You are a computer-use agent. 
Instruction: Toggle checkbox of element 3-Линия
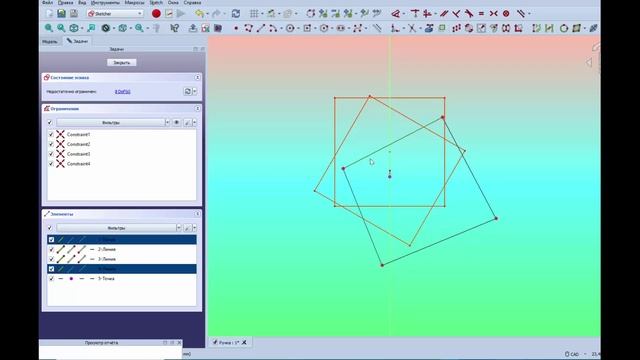pyautogui.click(x=51, y=259)
